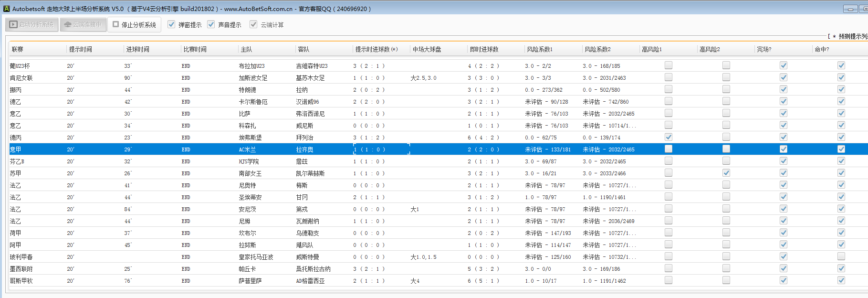Click the 风险系数1 column header

point(540,49)
